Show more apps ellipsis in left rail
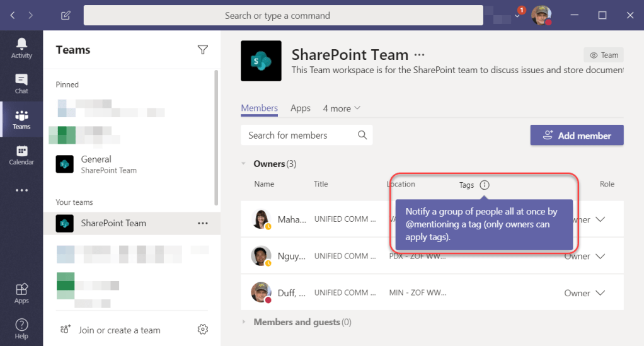The width and height of the screenshot is (644, 346). point(21,190)
